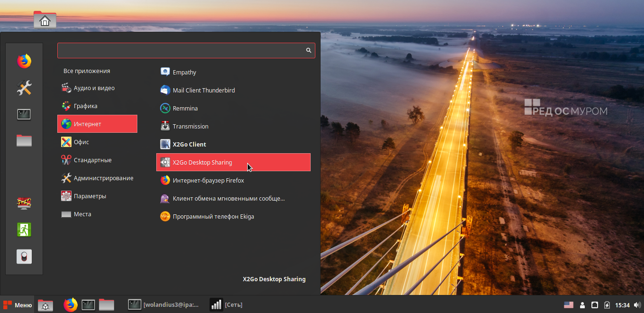Launch terminal from the favorites sidebar
Image resolution: width=644 pixels, height=313 pixels.
click(x=24, y=114)
